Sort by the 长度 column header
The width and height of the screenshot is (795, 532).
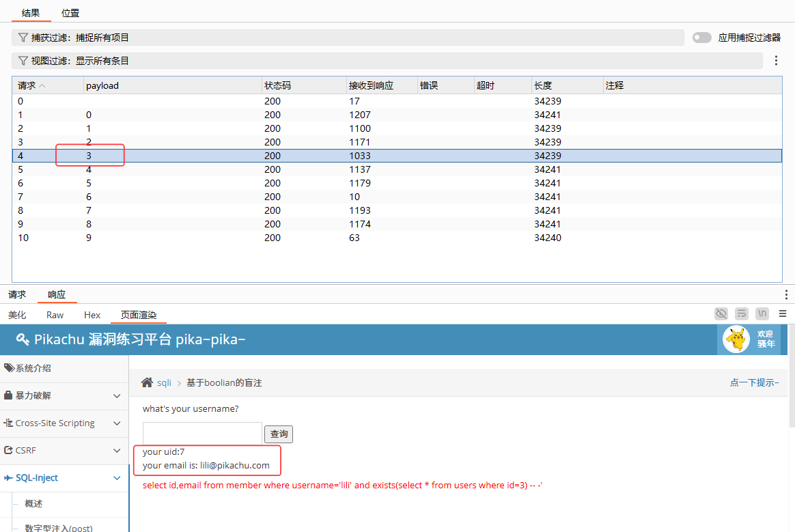(567, 86)
